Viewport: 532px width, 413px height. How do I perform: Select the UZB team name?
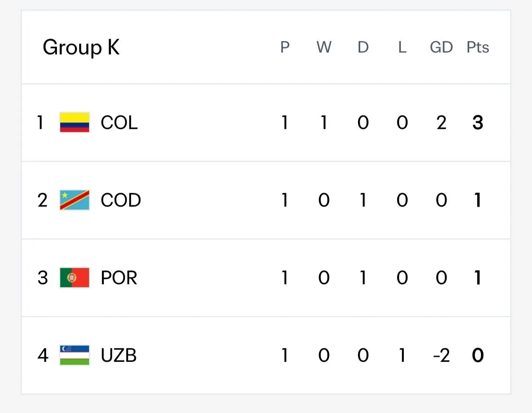click(119, 355)
